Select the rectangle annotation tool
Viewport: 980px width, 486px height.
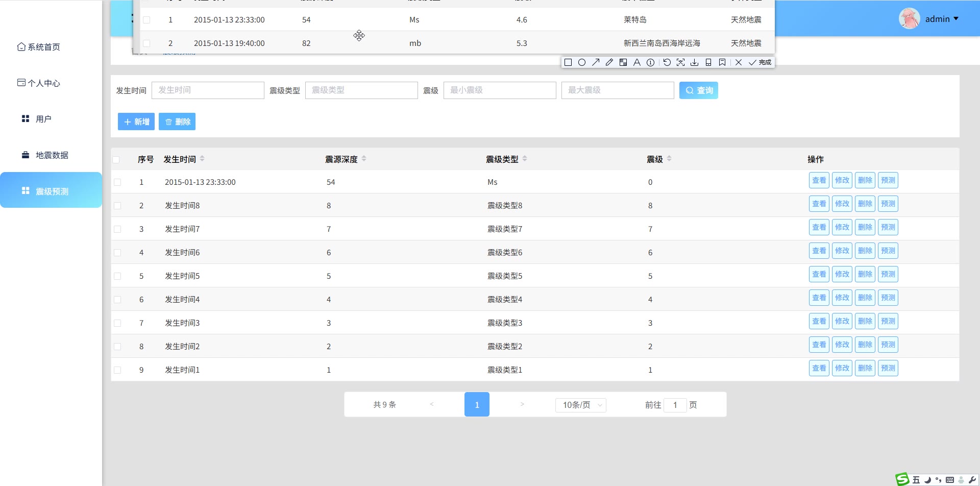(568, 62)
